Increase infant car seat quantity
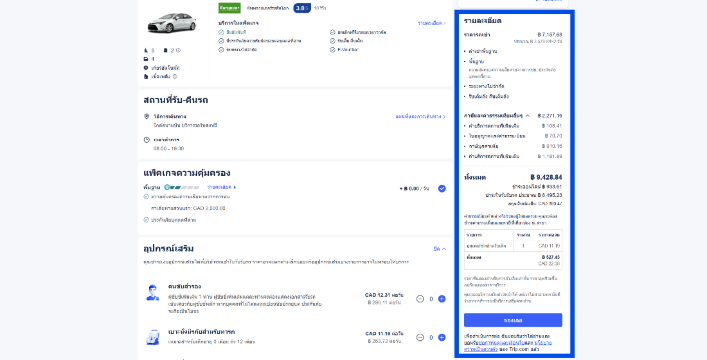 pos(442,337)
